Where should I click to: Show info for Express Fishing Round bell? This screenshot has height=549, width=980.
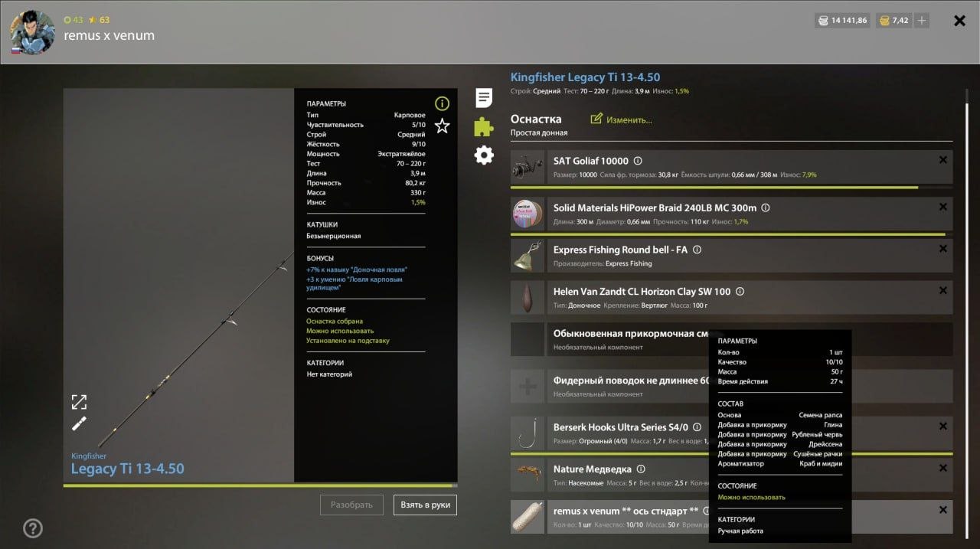(x=697, y=250)
